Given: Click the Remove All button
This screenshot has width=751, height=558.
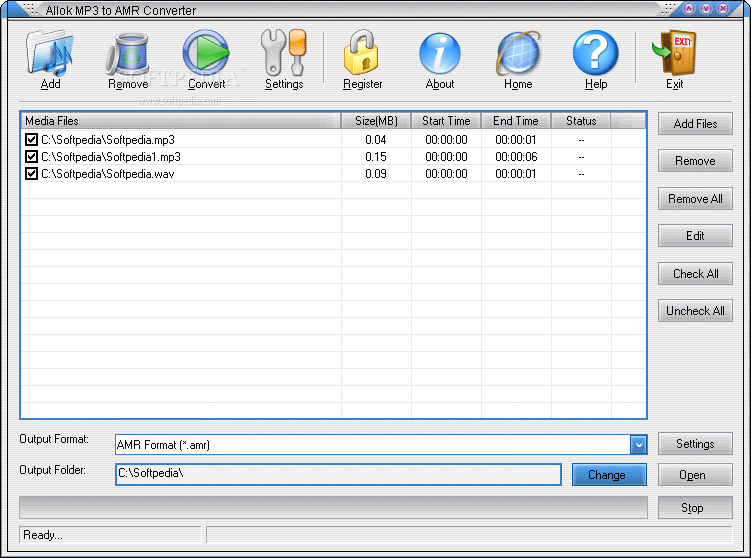Looking at the screenshot, I should [x=695, y=198].
